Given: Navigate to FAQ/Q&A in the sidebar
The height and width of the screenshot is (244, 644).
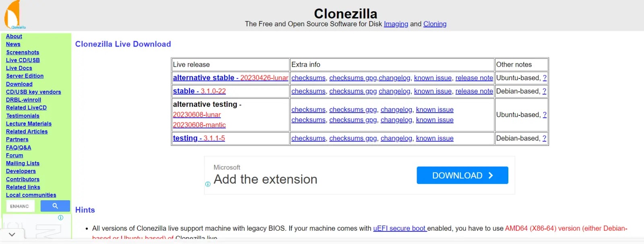Looking at the screenshot, I should click(x=19, y=148).
